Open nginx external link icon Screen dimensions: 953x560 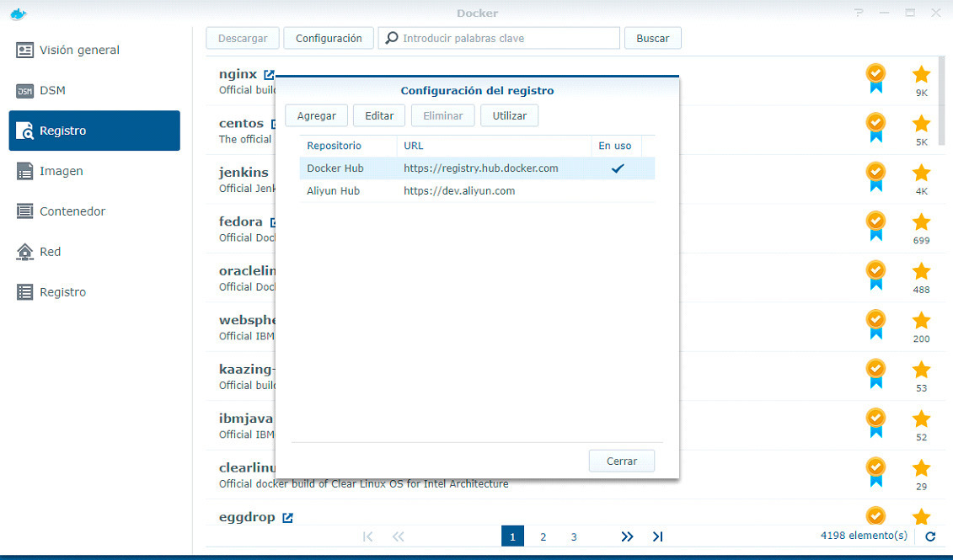point(269,75)
